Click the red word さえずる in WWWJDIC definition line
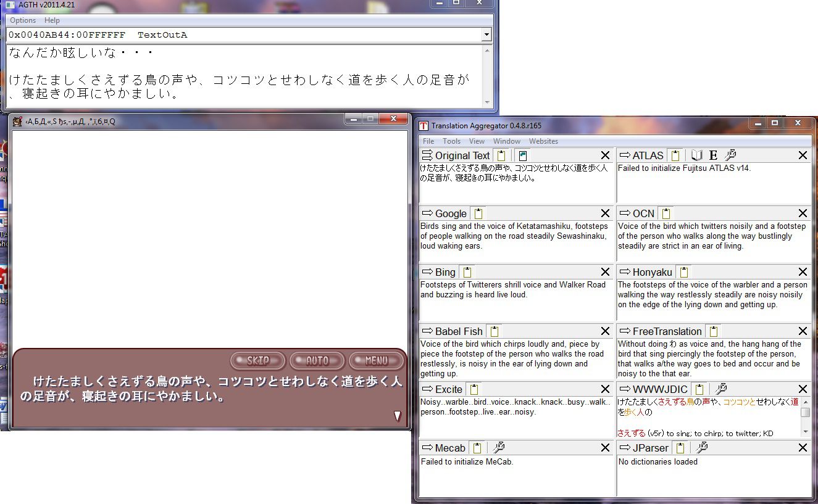818x504 pixels. 631,434
